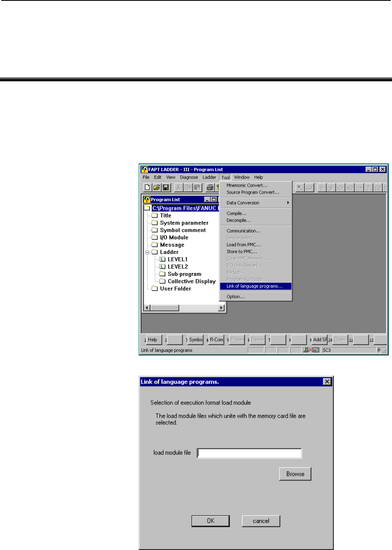Click the cancel button in dialog

pyautogui.click(x=261, y=521)
